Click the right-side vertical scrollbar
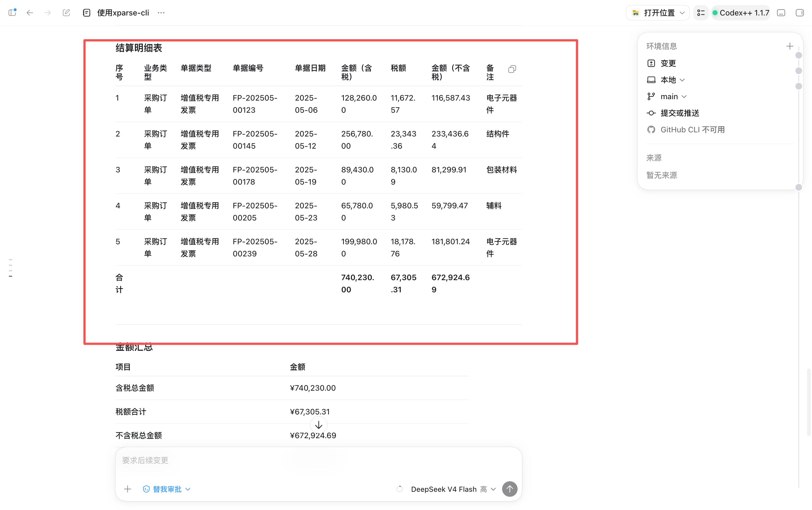The width and height of the screenshot is (812, 510). pyautogui.click(x=809, y=402)
